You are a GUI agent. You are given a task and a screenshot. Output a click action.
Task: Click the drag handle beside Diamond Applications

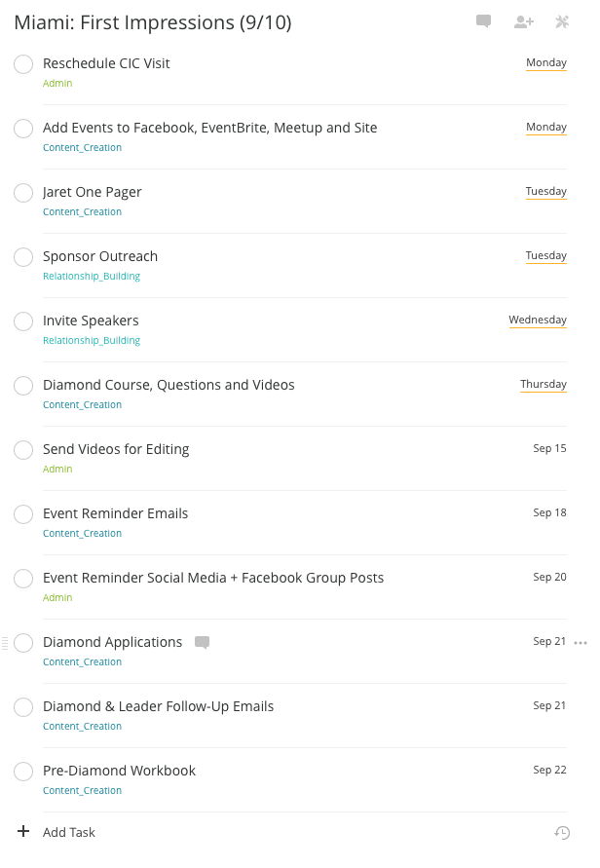(5, 643)
